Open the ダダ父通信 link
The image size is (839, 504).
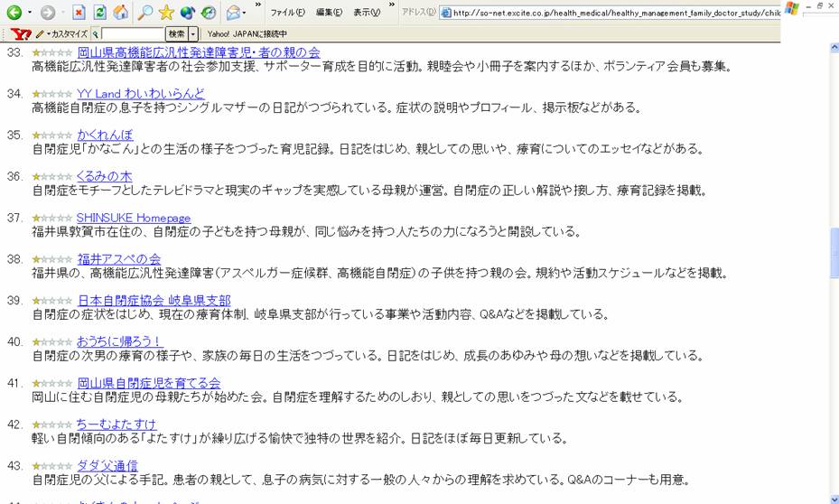pyautogui.click(x=107, y=465)
